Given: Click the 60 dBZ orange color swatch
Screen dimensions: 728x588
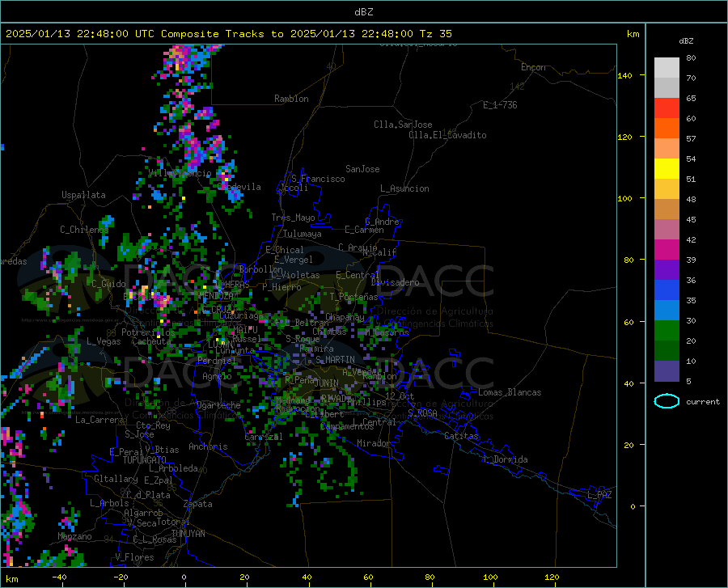Looking at the screenshot, I should [x=667, y=128].
